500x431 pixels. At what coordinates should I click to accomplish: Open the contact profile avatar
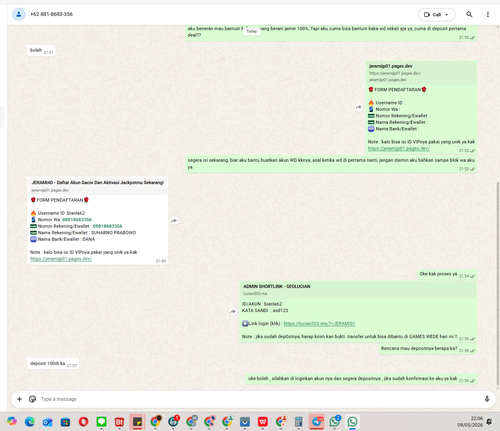click(x=19, y=14)
